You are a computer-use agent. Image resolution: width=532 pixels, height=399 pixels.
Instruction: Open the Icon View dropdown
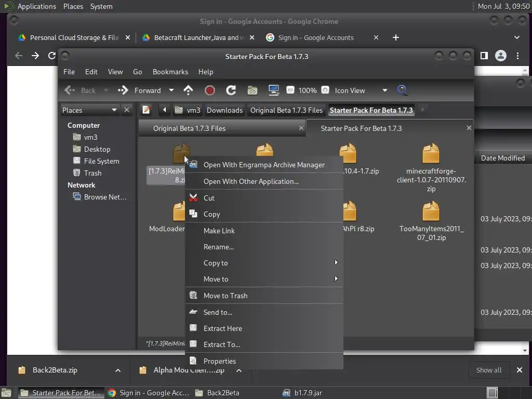(361, 90)
